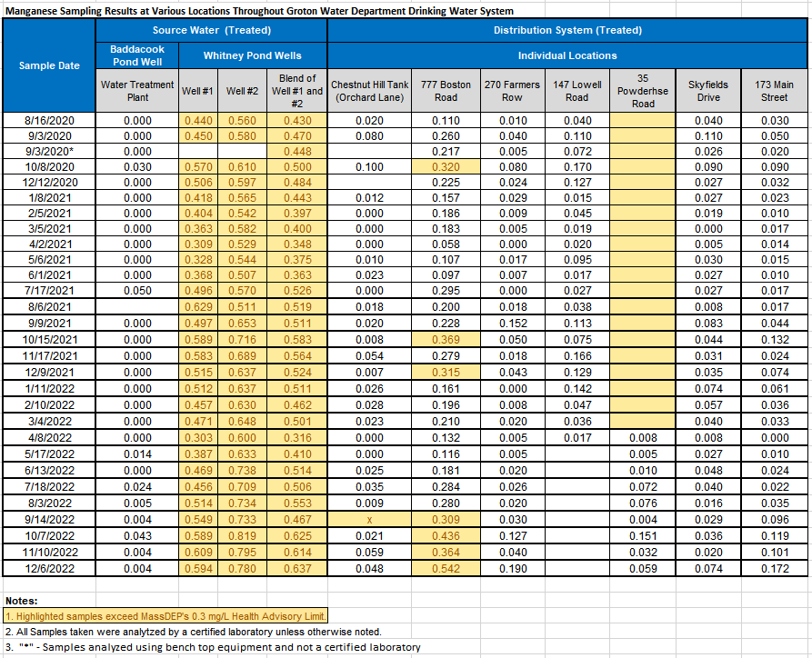Click highlighted note about MassDEP 0.3 mg/L limit
Viewport: 812px width, 658px height.
pos(165,616)
